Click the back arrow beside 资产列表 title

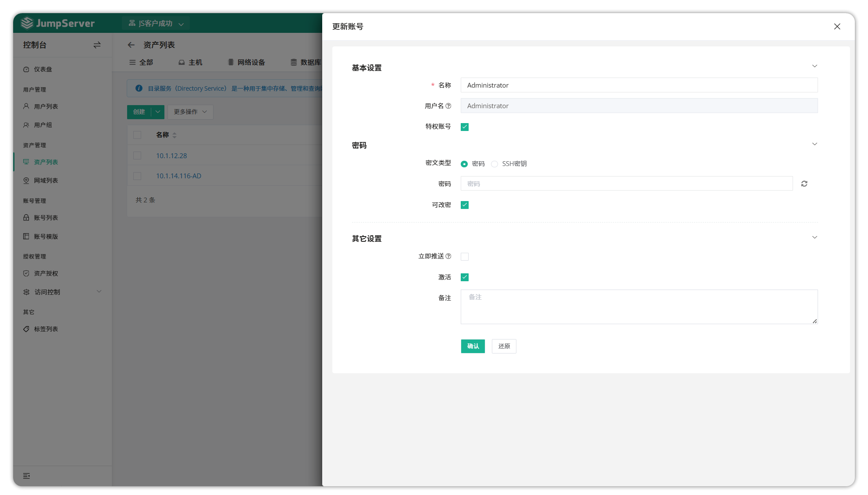point(131,45)
